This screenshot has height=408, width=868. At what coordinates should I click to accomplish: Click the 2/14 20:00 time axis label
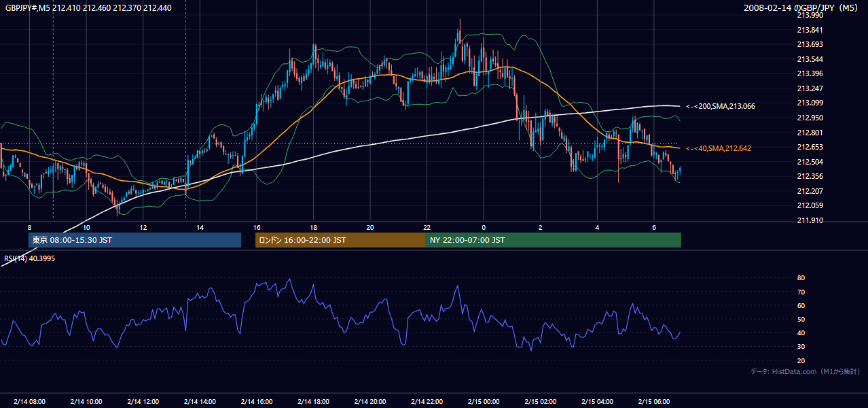[x=369, y=401]
